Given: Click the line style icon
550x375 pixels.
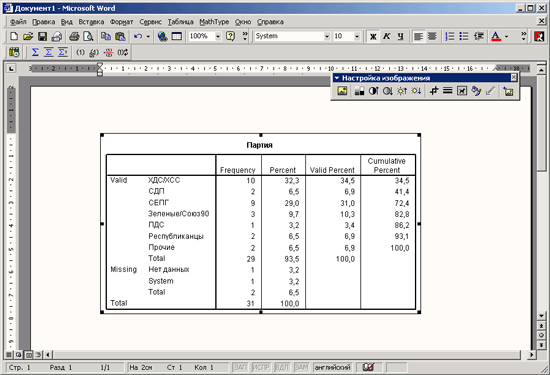Looking at the screenshot, I should click(x=448, y=91).
